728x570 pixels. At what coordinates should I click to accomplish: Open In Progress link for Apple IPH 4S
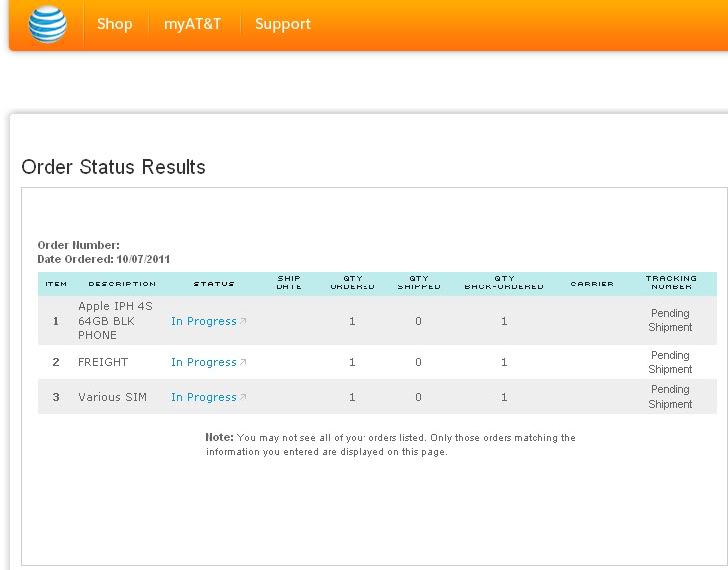pos(204,321)
